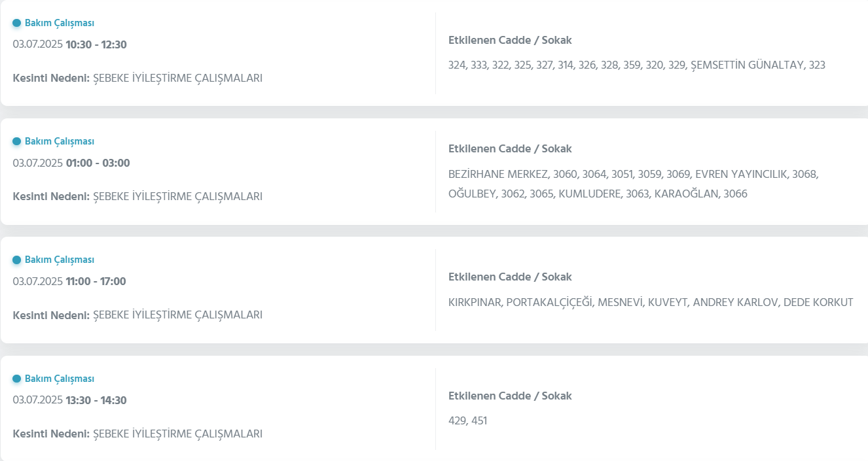This screenshot has height=461, width=868.
Task: Click the blue dot in the 10:30 - 12:30 card
Action: point(17,24)
